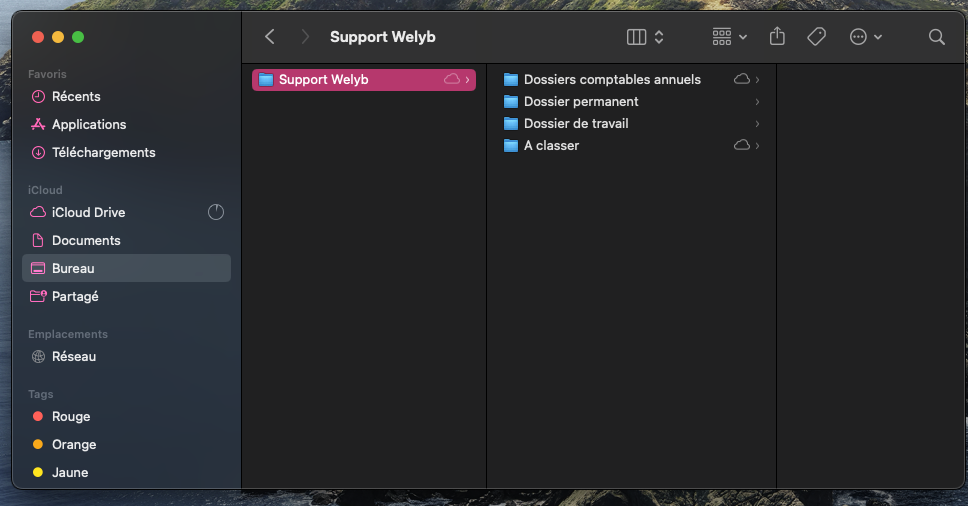
Task: Open the view switcher up-down arrows
Action: pyautogui.click(x=659, y=37)
